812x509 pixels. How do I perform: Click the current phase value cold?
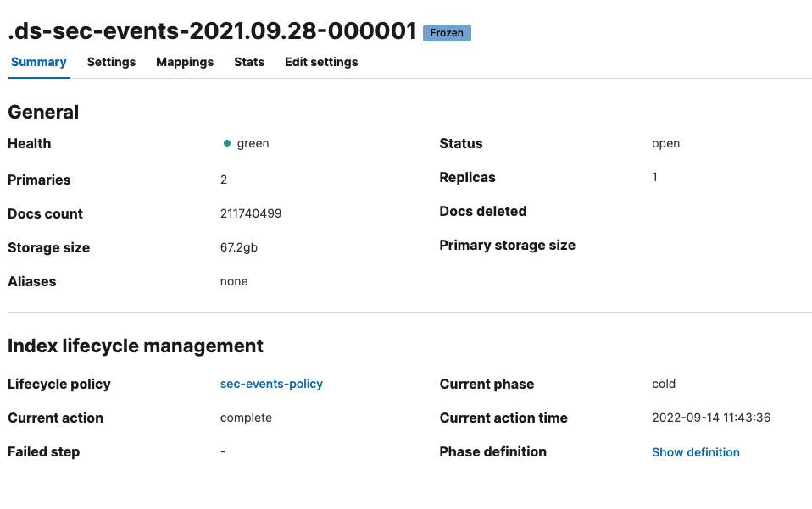(664, 384)
